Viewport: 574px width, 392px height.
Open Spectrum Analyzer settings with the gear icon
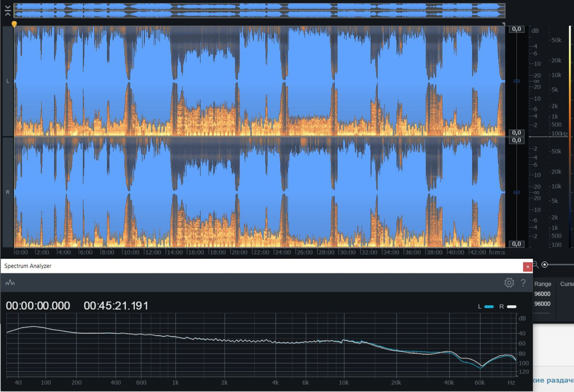click(x=509, y=282)
